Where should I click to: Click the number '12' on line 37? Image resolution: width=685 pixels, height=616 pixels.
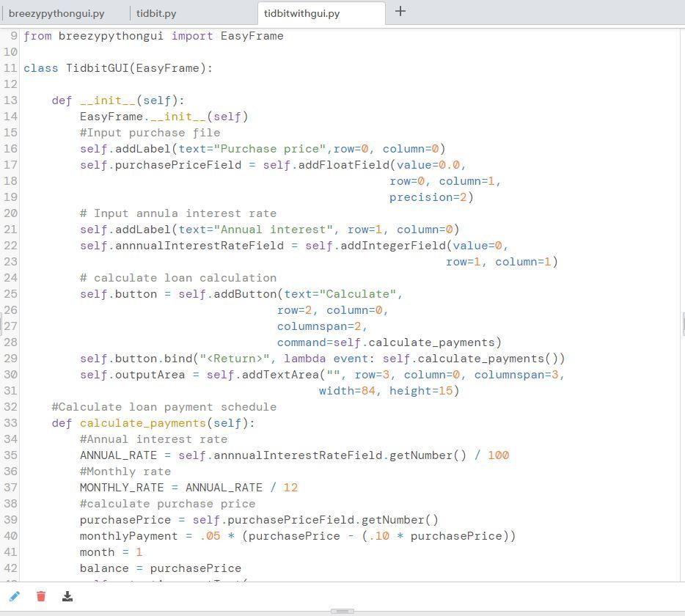coord(291,488)
